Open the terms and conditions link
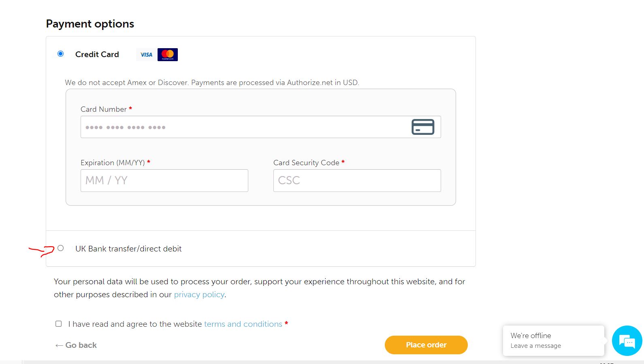644x364 pixels. pos(243,324)
